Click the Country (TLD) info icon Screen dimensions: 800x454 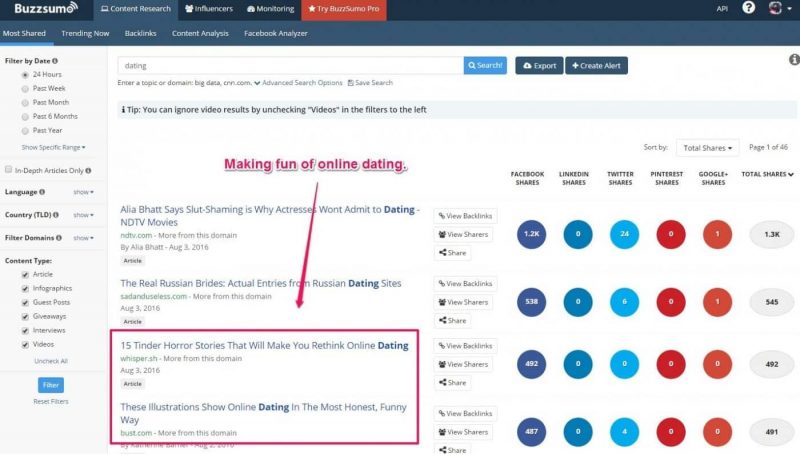(x=56, y=215)
